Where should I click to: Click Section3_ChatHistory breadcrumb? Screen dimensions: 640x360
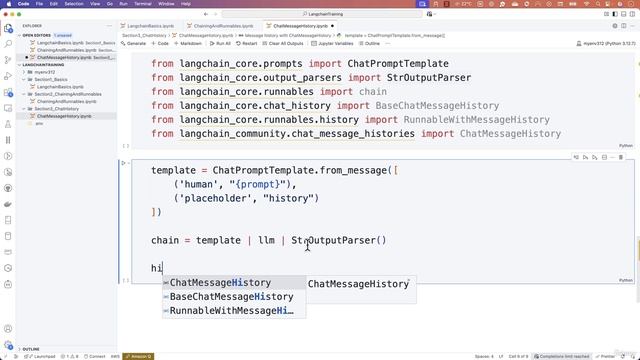(x=144, y=36)
